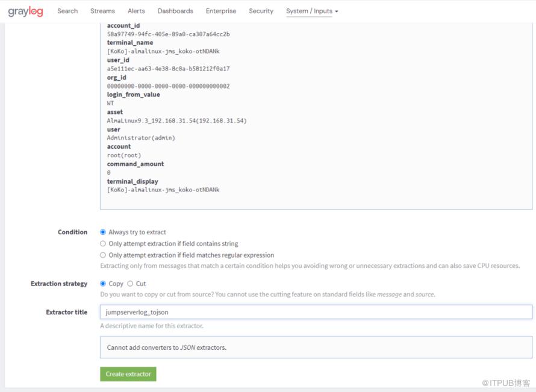Click the Graylog logo
Screen dimensions: 536x392
[26, 11]
